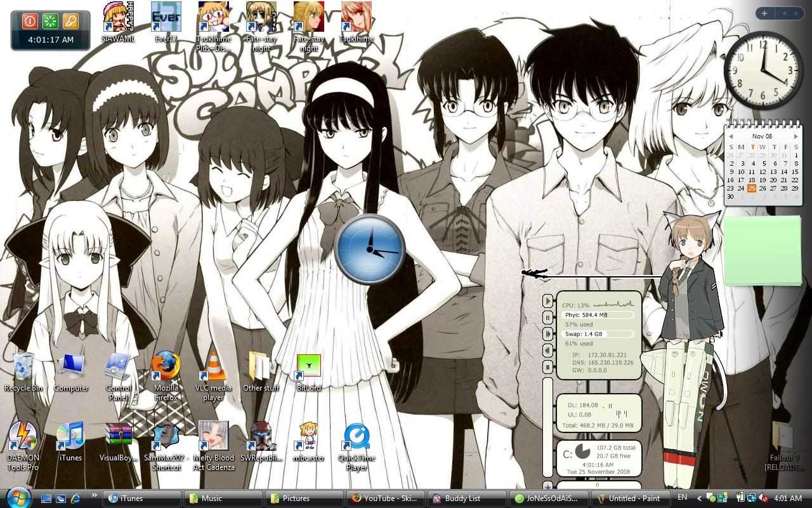Viewport: 812px width, 508px height.
Task: Expand the Quick Launch overflow chevron
Action: coord(95,495)
